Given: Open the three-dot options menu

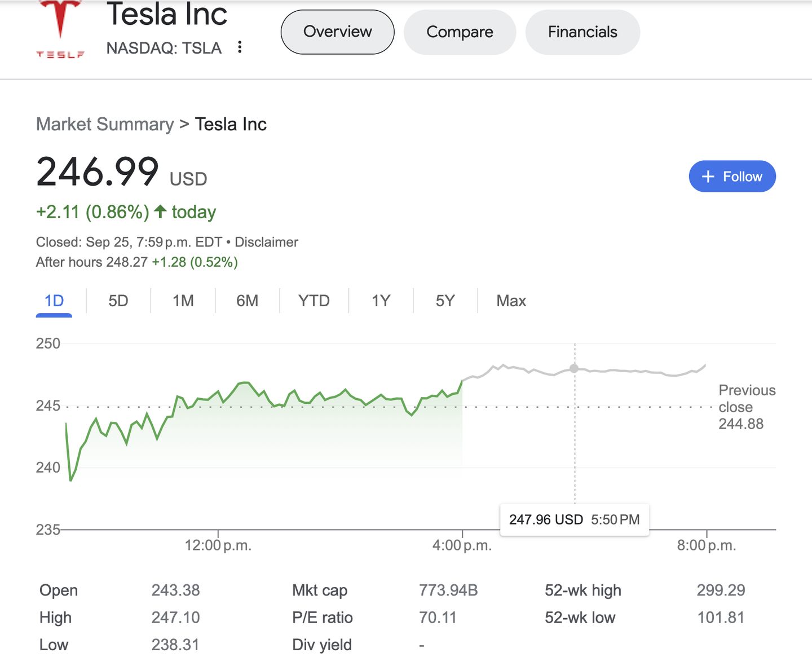Looking at the screenshot, I should coord(240,47).
